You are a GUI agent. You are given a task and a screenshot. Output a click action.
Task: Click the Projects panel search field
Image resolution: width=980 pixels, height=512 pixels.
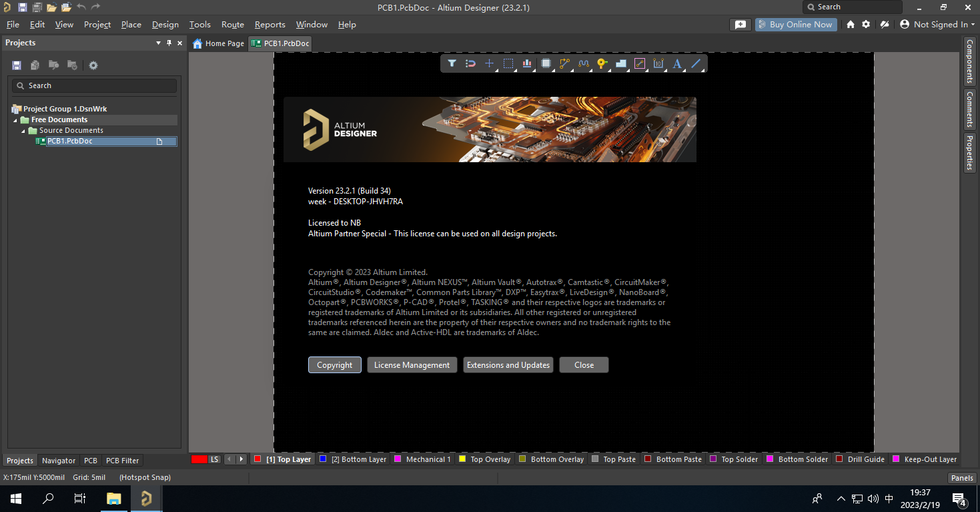tap(94, 85)
